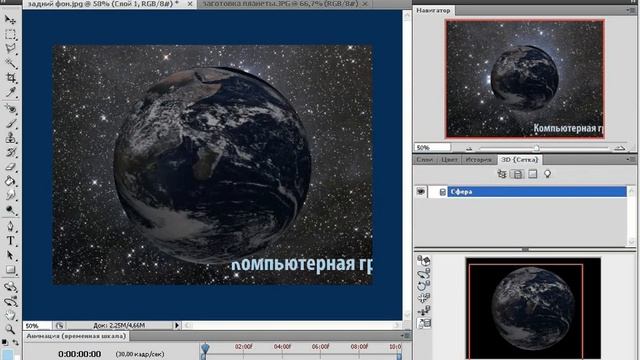The width and height of the screenshot is (640, 360).
Task: Select the Rectangle shape tool
Action: click(x=10, y=270)
